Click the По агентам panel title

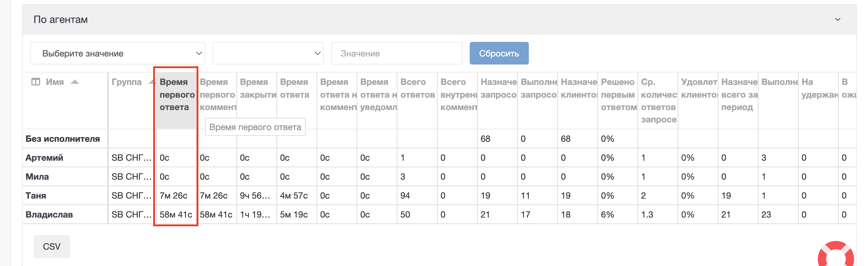61,20
